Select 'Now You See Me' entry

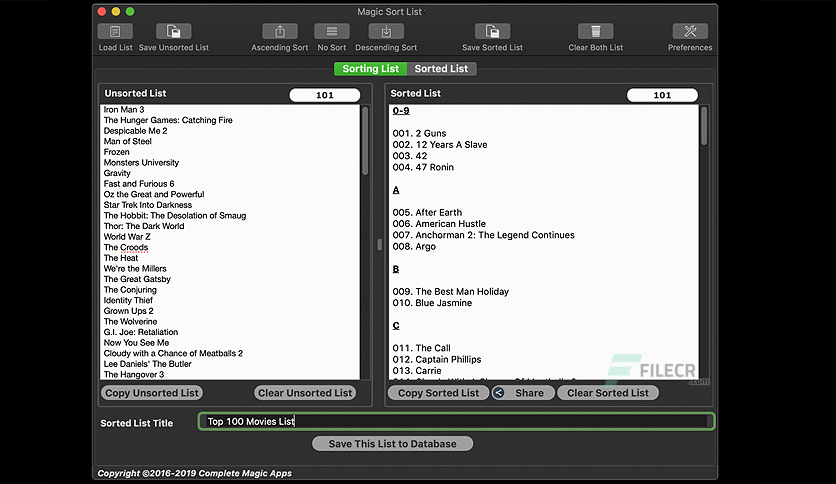click(136, 343)
